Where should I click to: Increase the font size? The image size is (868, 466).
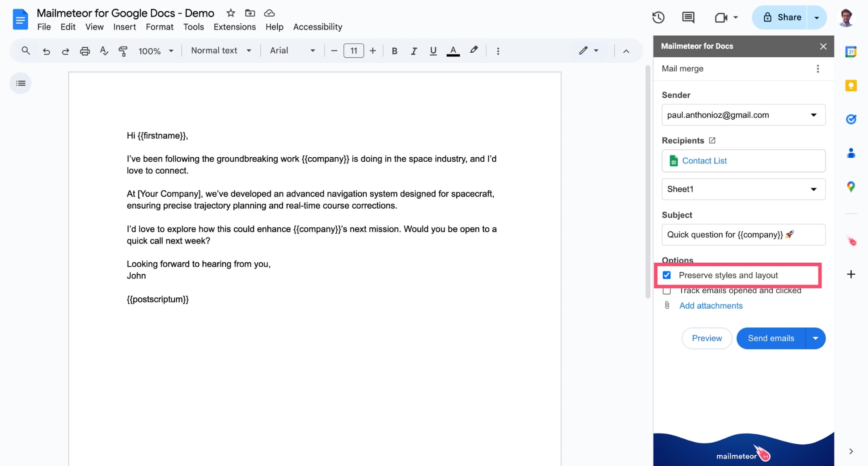(373, 51)
